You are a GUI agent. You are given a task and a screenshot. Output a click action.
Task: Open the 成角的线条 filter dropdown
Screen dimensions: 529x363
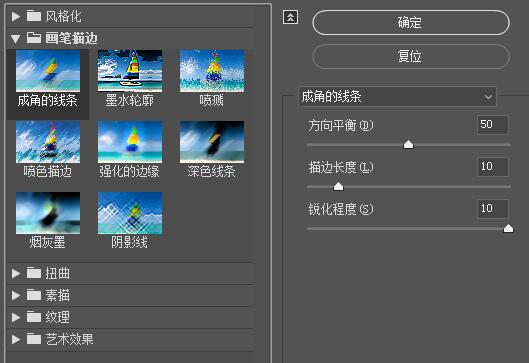pyautogui.click(x=397, y=96)
